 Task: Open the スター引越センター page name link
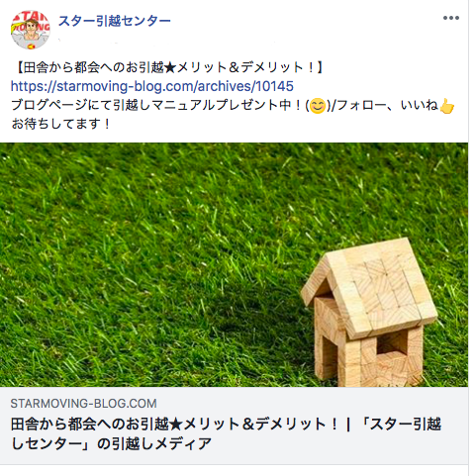pyautogui.click(x=115, y=21)
